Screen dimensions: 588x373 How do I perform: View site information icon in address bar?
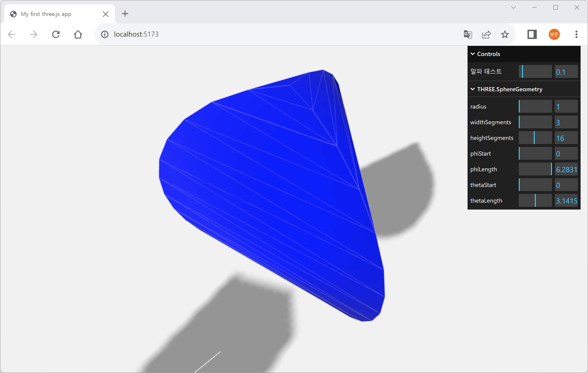[x=105, y=34]
